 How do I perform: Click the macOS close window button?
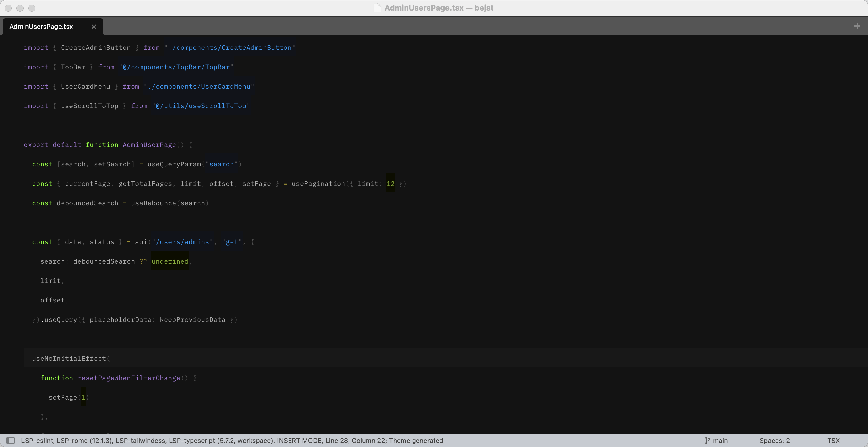point(9,8)
